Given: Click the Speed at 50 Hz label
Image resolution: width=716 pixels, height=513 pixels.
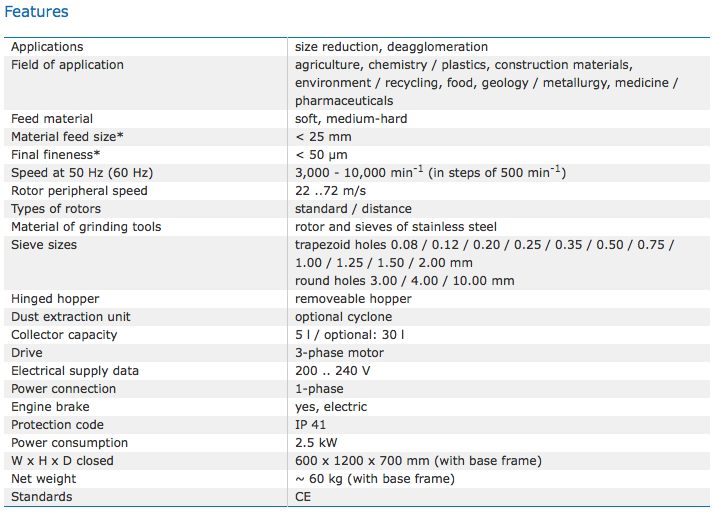Looking at the screenshot, I should (68, 173).
